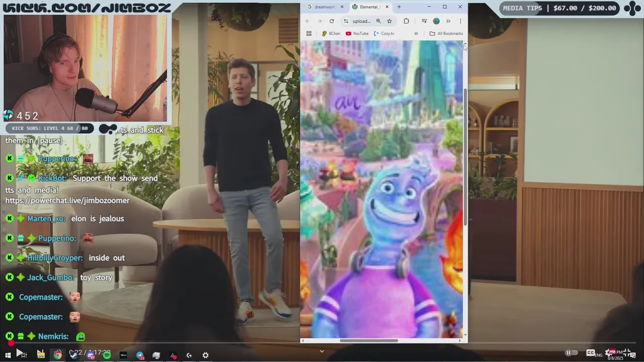The width and height of the screenshot is (644, 362).
Task: Click the Marten_xo username in chat
Action: (x=45, y=219)
